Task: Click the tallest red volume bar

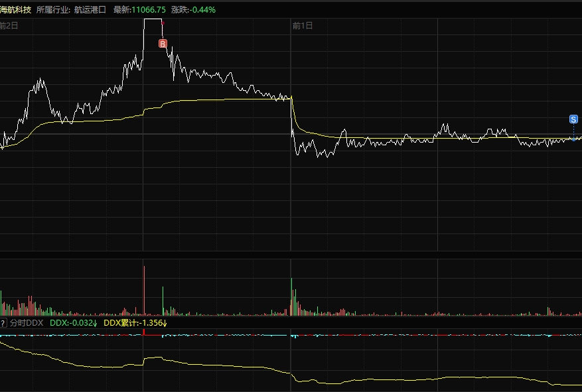Action: [145, 291]
